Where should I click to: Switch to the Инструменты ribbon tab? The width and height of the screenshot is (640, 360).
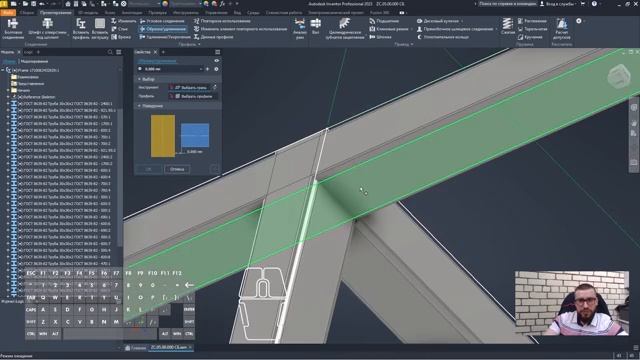click(185, 13)
